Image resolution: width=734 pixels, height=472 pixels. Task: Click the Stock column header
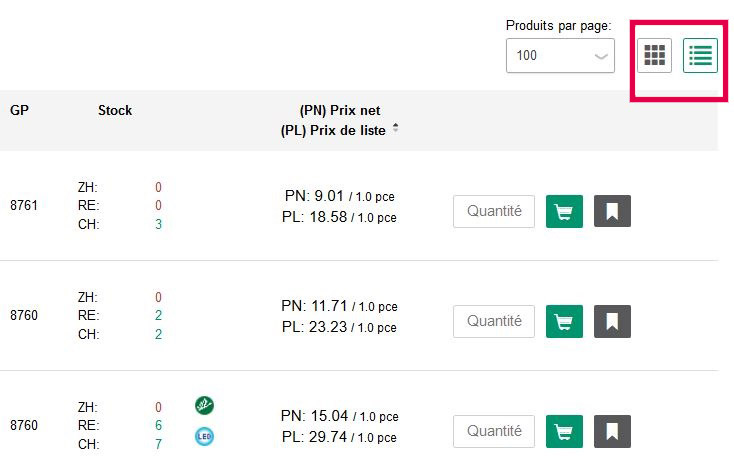115,110
